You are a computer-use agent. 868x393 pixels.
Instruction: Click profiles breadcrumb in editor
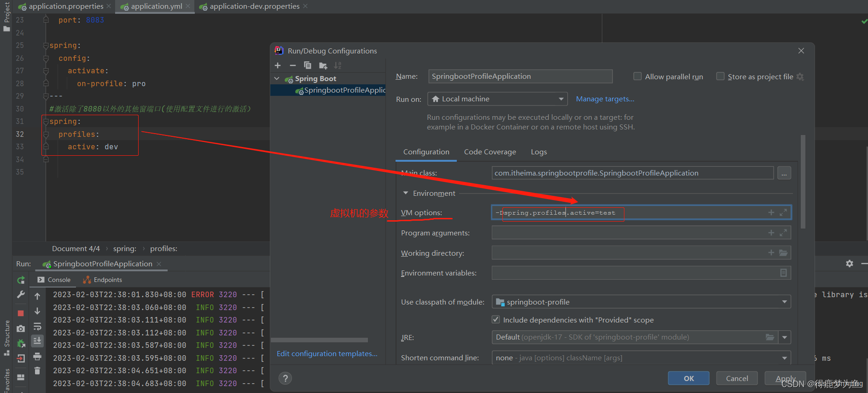click(163, 249)
